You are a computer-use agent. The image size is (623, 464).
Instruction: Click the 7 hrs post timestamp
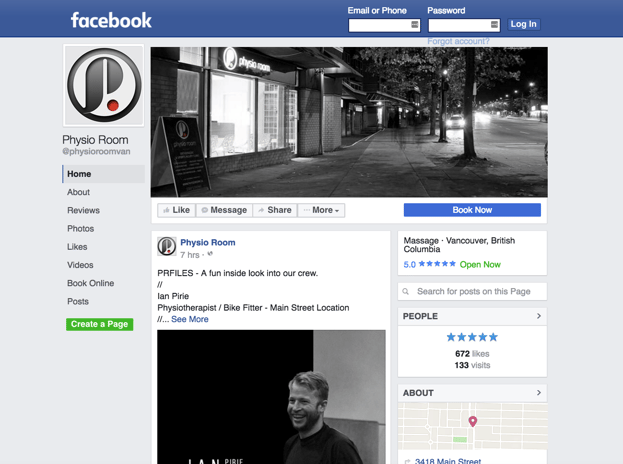point(190,255)
